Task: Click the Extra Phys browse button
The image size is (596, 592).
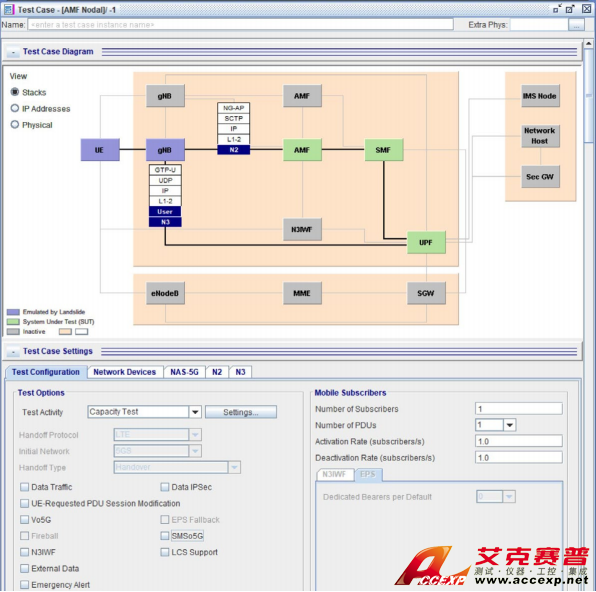Action: [x=576, y=25]
